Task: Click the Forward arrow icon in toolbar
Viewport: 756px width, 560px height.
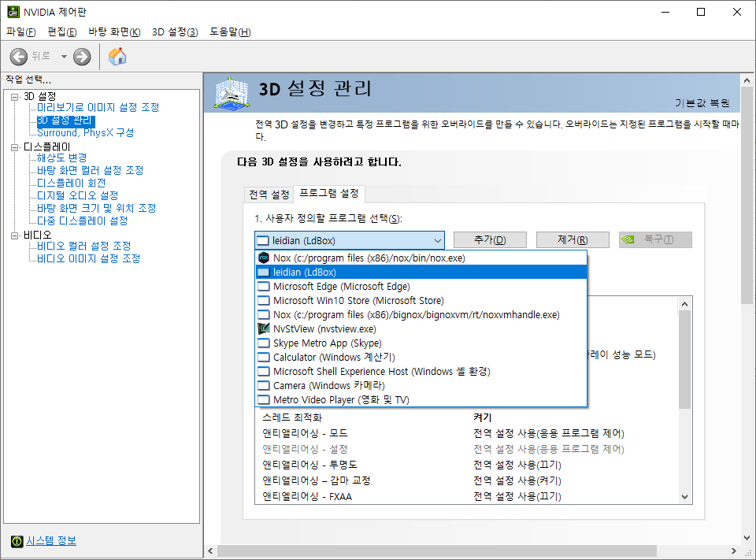Action: pos(82,57)
